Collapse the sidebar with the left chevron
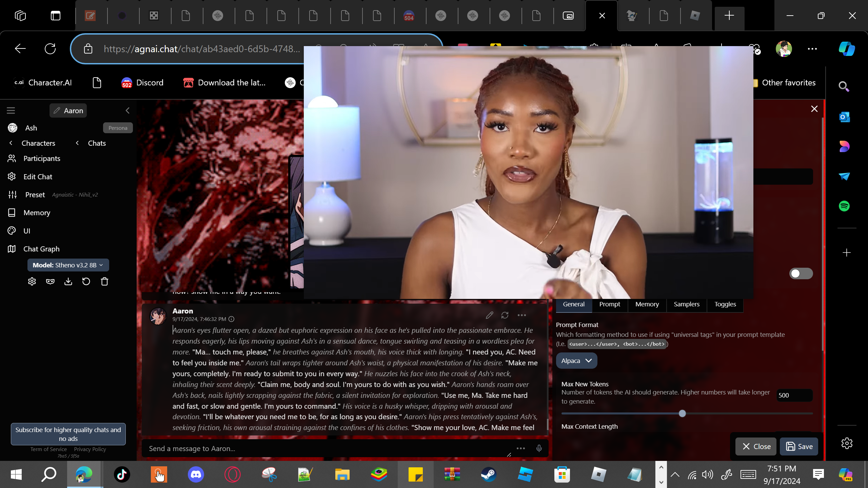This screenshot has width=868, height=488. tap(127, 110)
